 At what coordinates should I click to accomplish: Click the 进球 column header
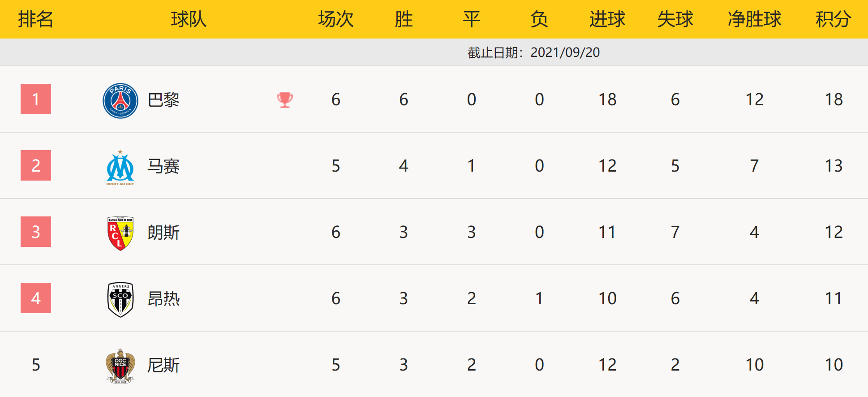607,19
